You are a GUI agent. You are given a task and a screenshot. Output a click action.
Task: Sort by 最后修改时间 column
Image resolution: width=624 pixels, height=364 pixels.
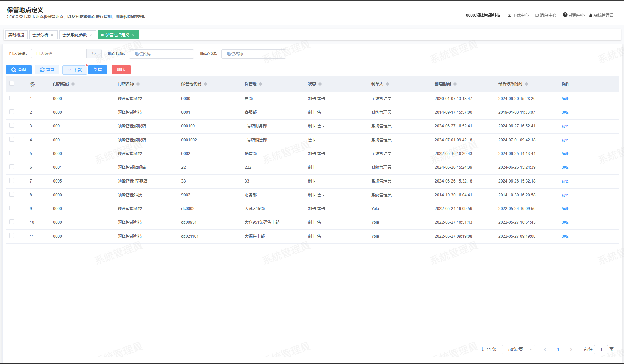point(526,84)
